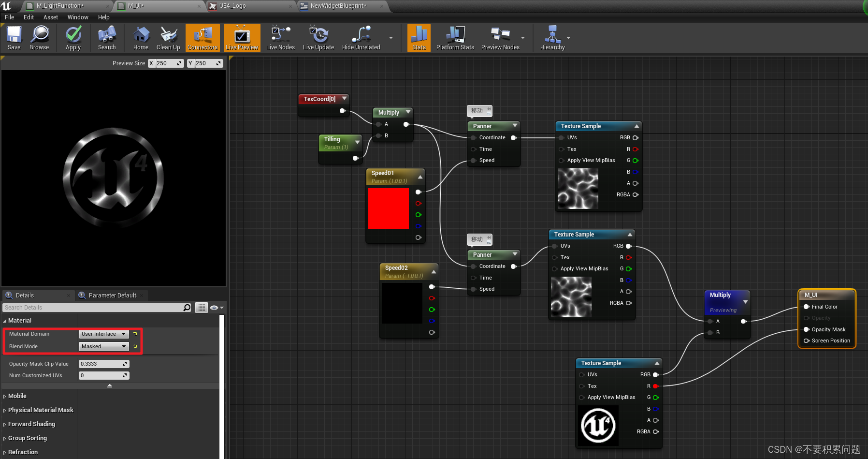Click the red Speed01 color swatch
868x459 pixels.
[389, 208]
